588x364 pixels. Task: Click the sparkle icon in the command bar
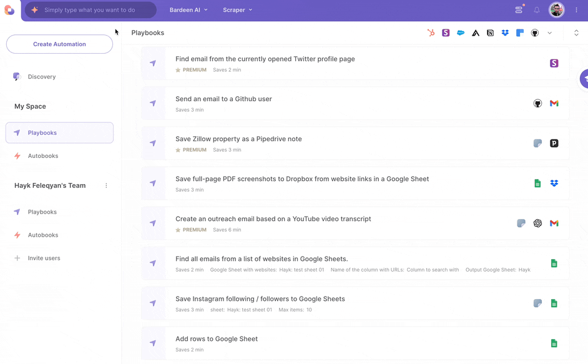pyautogui.click(x=34, y=10)
